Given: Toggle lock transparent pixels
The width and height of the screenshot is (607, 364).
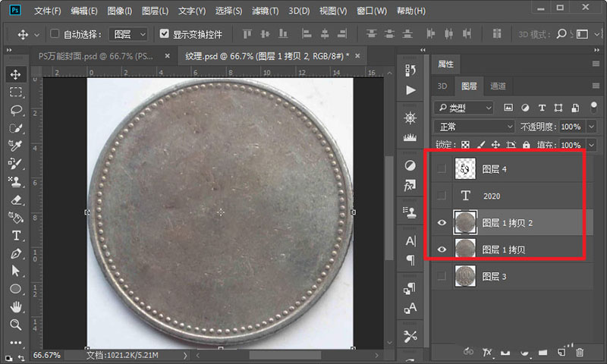Looking at the screenshot, I should [x=466, y=145].
